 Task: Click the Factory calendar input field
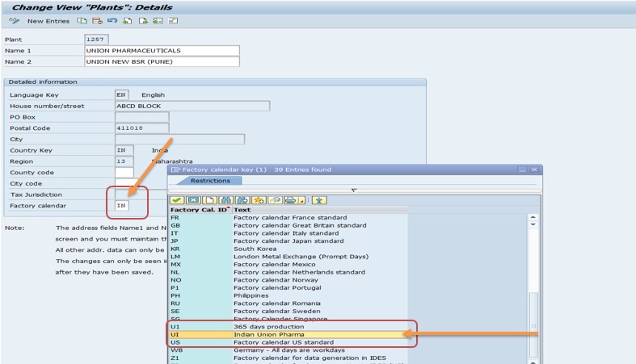tap(124, 206)
